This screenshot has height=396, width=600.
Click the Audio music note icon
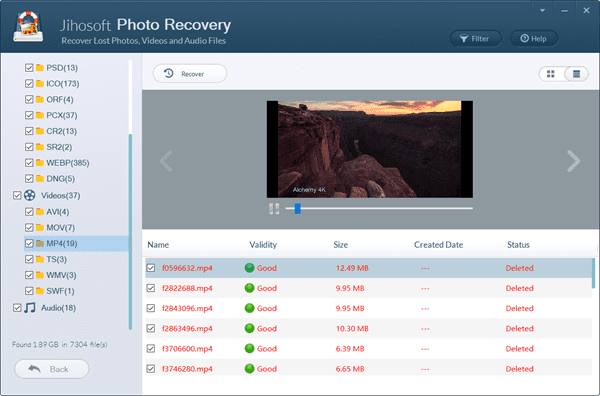coord(30,308)
